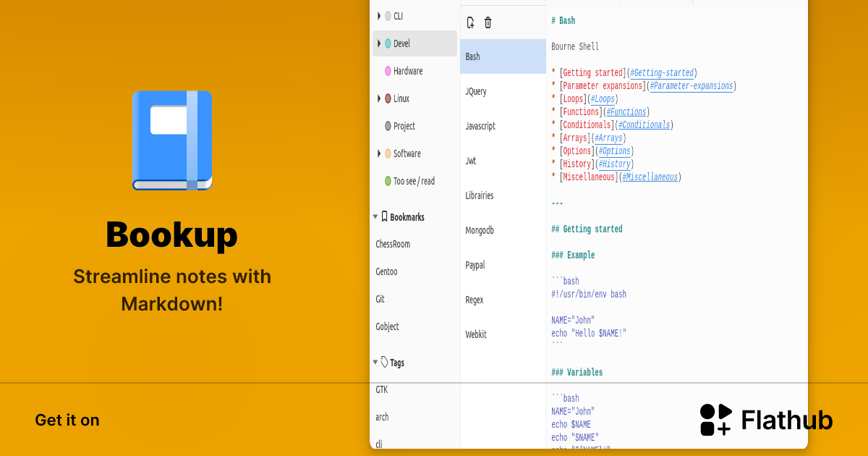The width and height of the screenshot is (868, 456).
Task: Click the #Conditionals anchor link
Action: (644, 125)
